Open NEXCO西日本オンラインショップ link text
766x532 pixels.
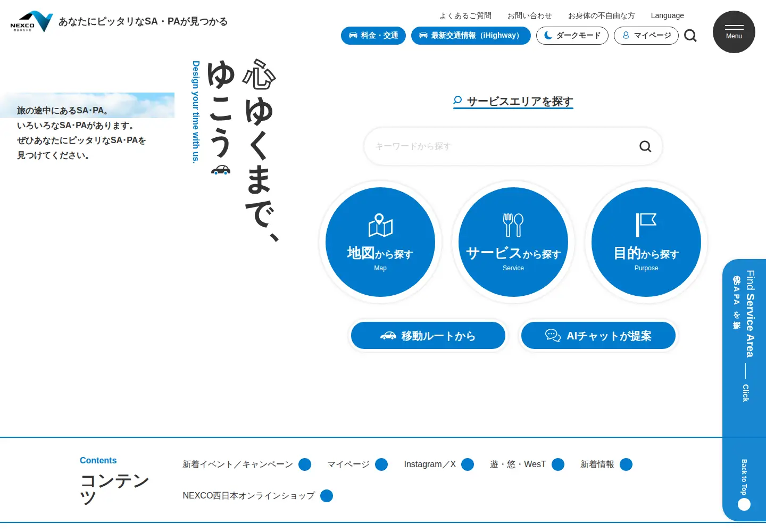coord(249,496)
